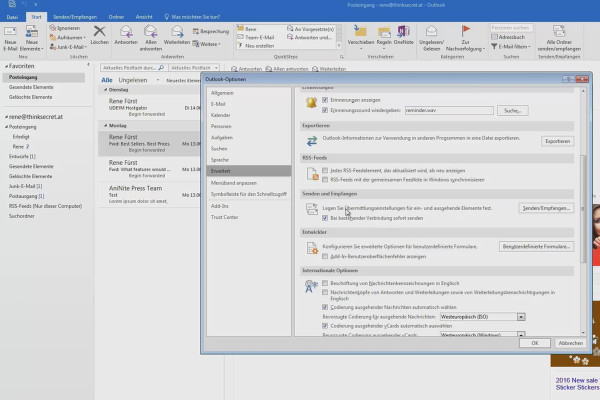Screen dimensions: 600x400
Task: Click the Neu erstellen quick step
Action: coord(256,46)
